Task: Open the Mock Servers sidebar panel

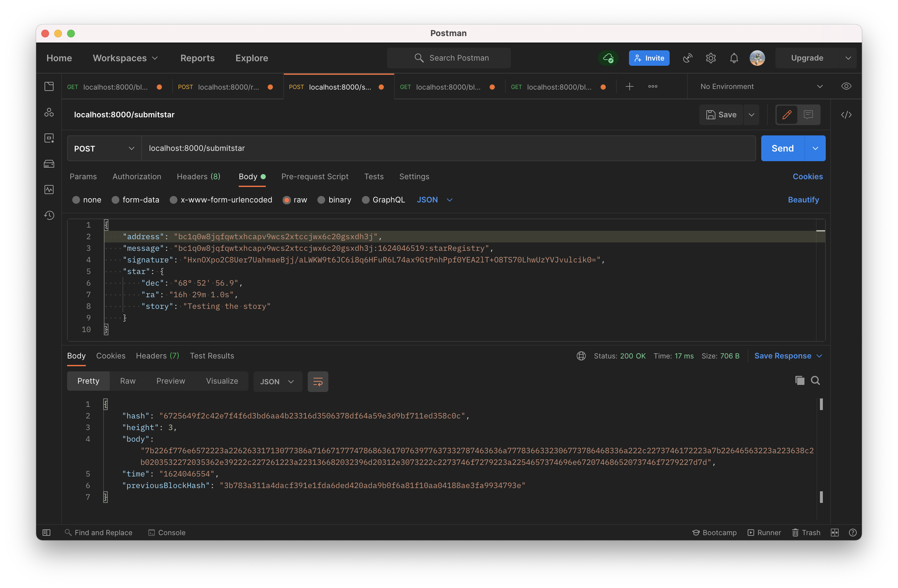Action: (x=49, y=164)
